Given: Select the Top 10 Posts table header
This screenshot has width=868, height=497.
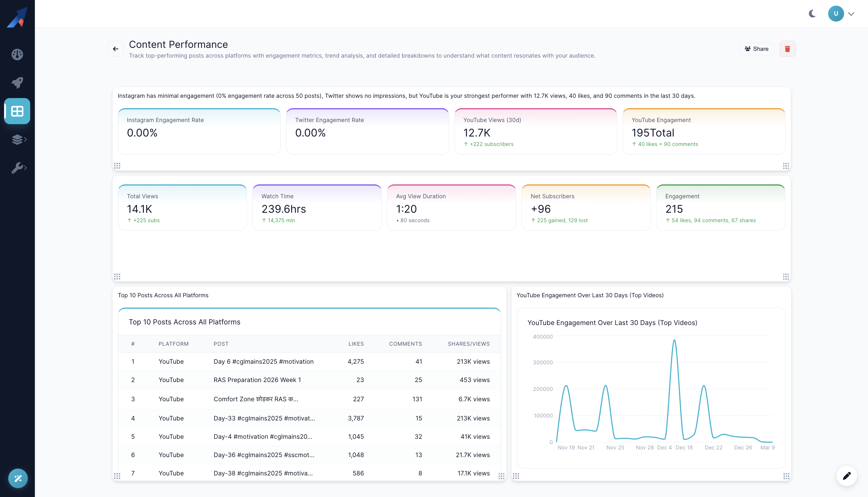Looking at the screenshot, I should [x=184, y=321].
